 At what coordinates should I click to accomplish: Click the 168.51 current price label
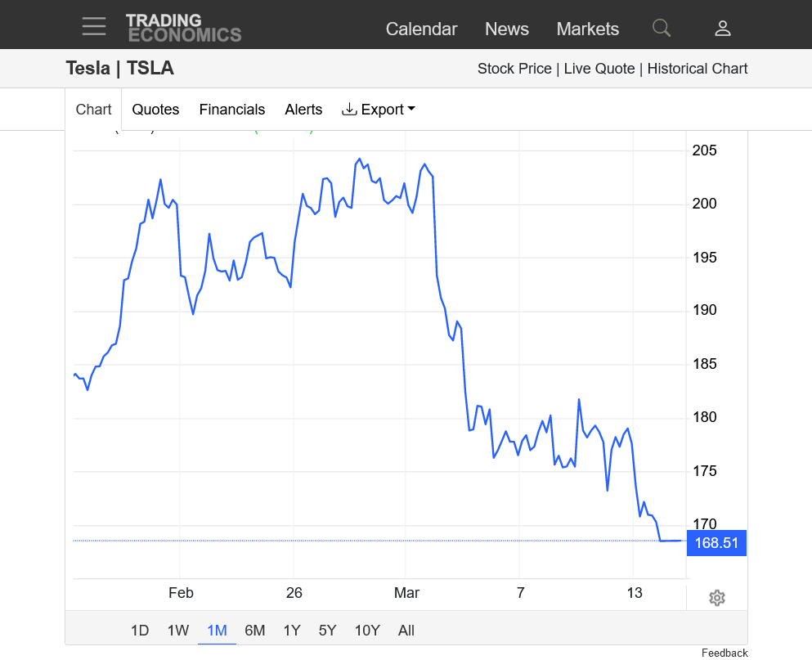click(x=716, y=543)
